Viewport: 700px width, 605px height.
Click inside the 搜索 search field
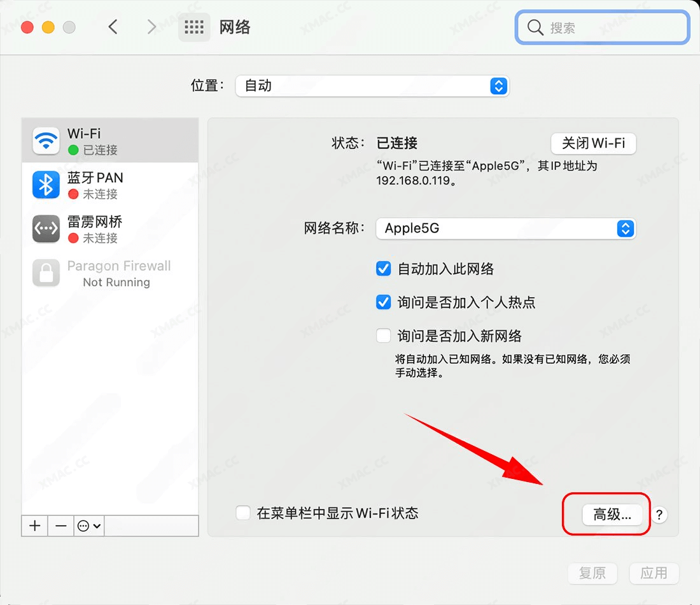(x=601, y=27)
